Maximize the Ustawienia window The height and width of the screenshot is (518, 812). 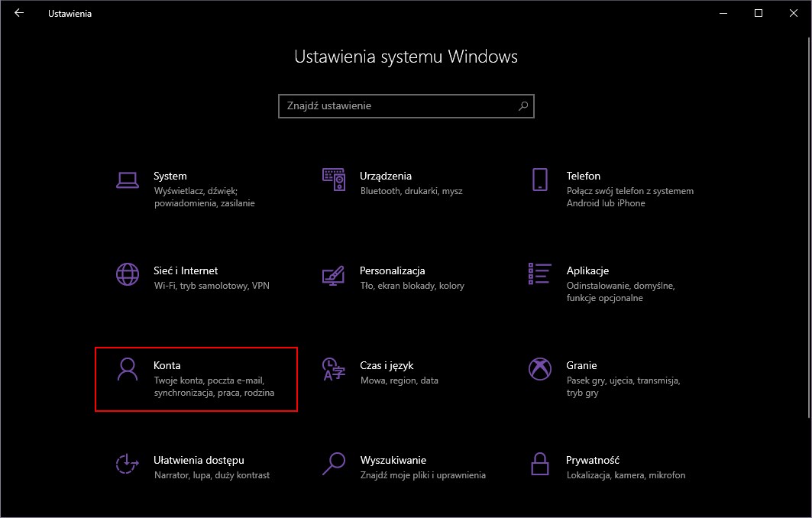click(x=758, y=13)
